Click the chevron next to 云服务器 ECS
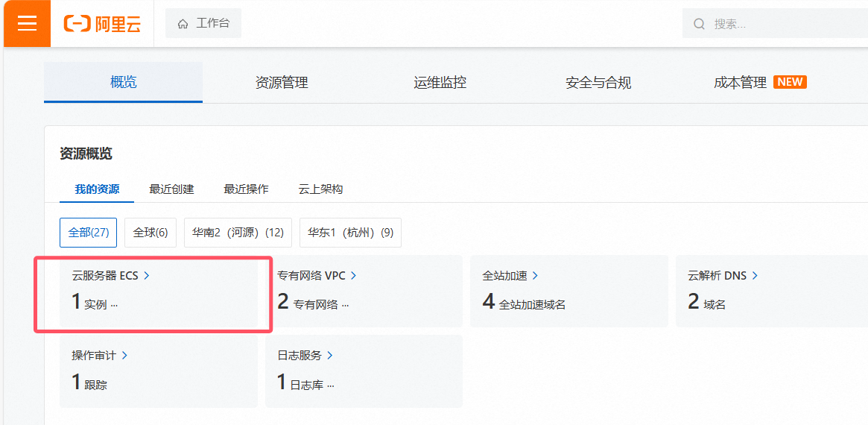 click(147, 275)
